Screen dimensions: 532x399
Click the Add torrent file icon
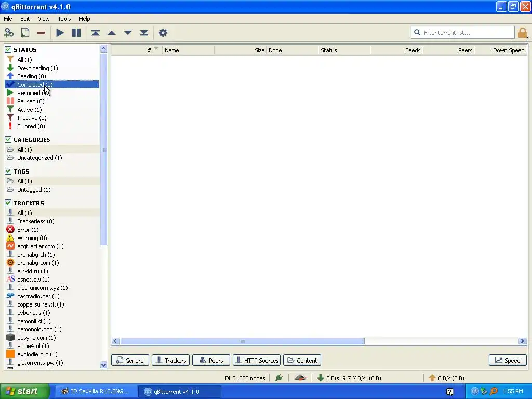(25, 33)
